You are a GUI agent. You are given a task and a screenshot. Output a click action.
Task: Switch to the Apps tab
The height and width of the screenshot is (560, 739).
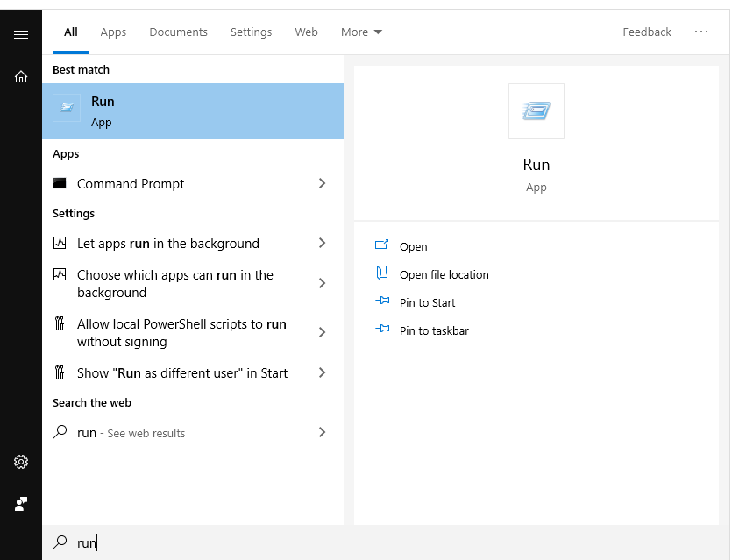[113, 32]
